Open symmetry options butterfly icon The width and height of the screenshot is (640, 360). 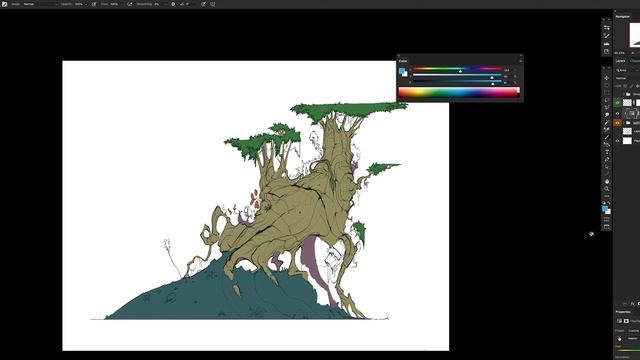coord(212,4)
